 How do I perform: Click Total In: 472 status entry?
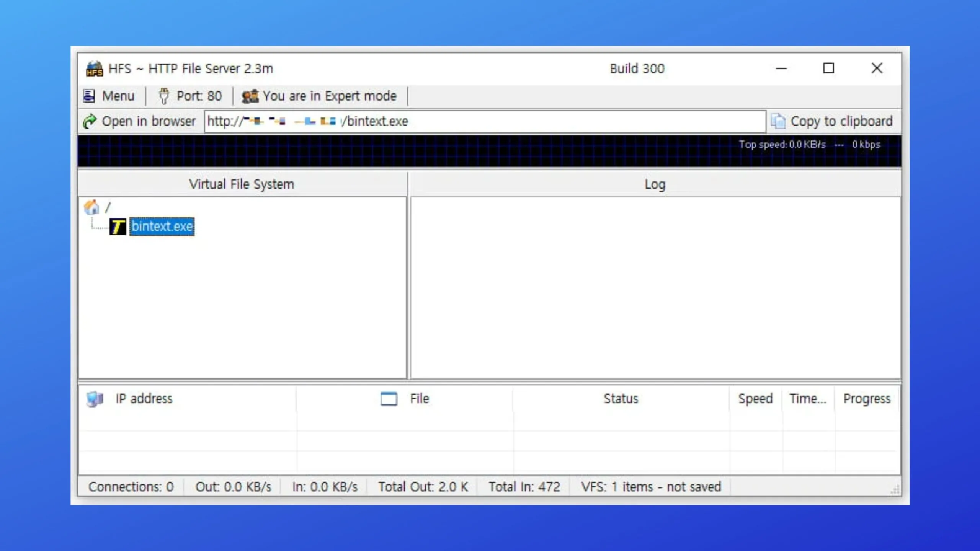[524, 487]
